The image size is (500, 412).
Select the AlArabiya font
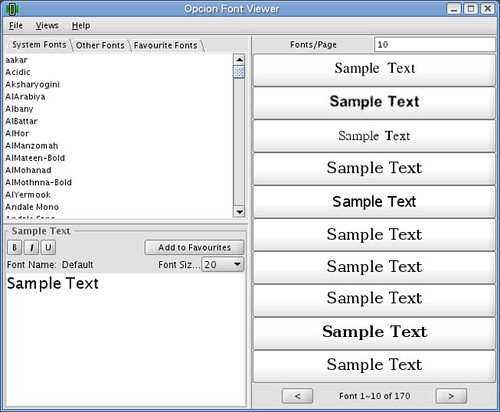pos(119,97)
